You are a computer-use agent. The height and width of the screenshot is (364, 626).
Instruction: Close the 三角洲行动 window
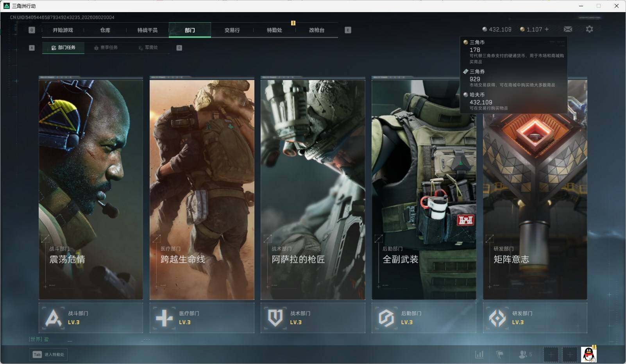click(617, 6)
